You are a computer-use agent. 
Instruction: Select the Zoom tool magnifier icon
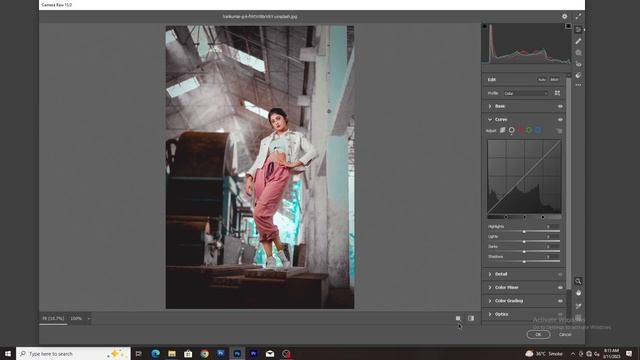coord(578,281)
